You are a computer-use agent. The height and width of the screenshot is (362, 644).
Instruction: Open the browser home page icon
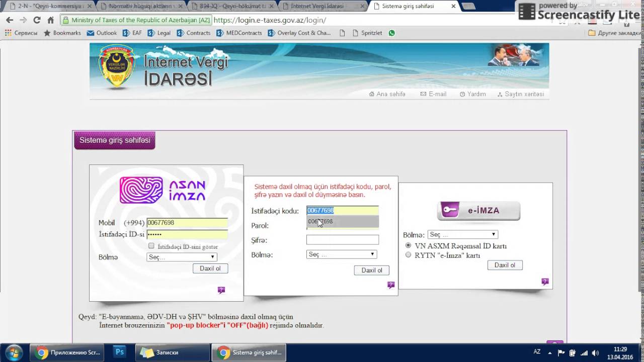click(x=50, y=20)
